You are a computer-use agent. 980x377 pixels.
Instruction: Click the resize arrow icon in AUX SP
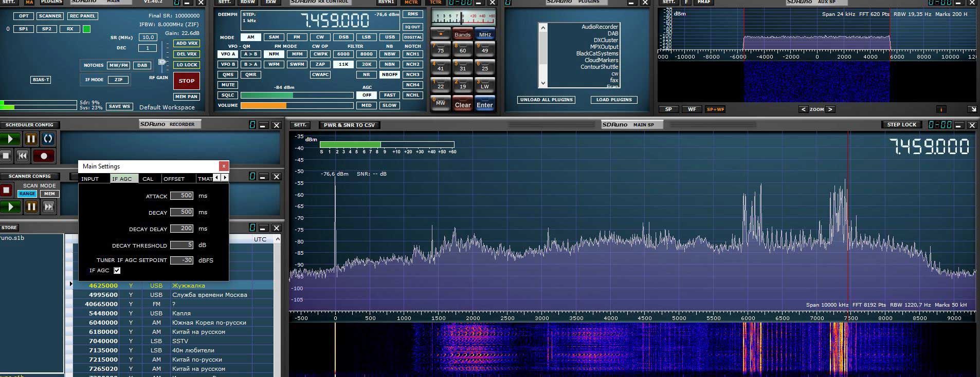tap(972, 109)
